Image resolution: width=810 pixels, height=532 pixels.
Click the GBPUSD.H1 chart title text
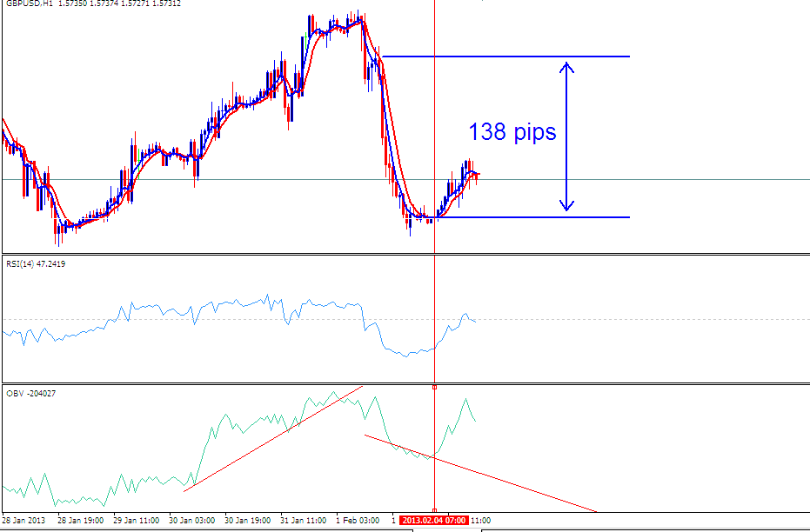[x=93, y=3]
